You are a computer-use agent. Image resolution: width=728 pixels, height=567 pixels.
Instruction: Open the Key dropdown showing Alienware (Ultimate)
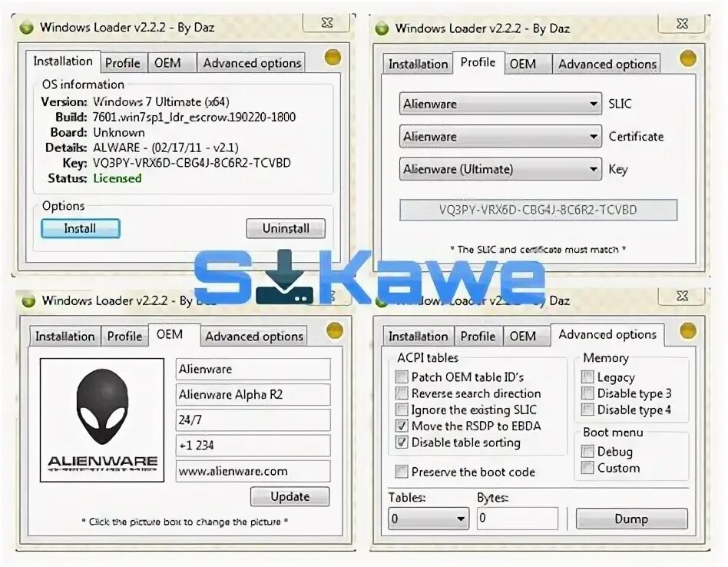coord(501,169)
